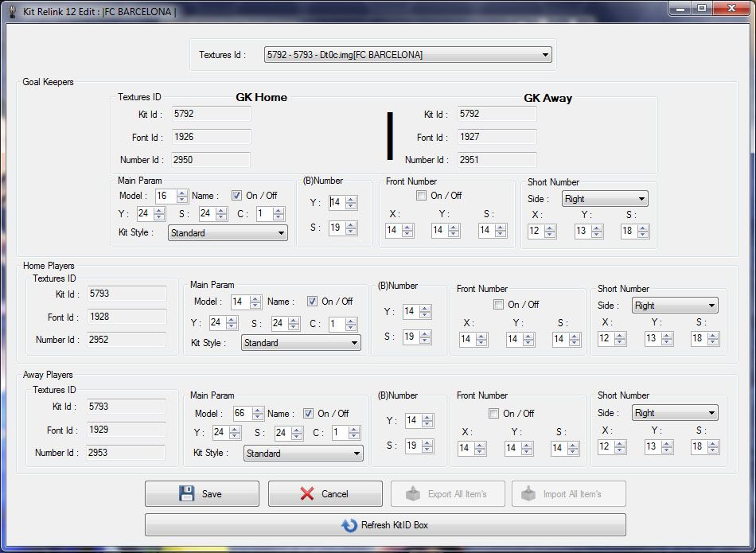Toggle Goal Keepers Name On / Off checkbox
756x553 pixels.
(236, 196)
